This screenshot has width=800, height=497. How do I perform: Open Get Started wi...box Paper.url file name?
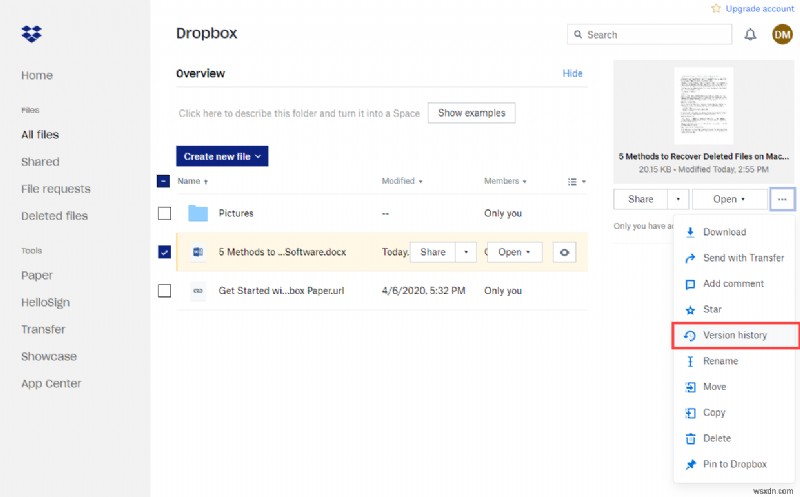coord(281,291)
